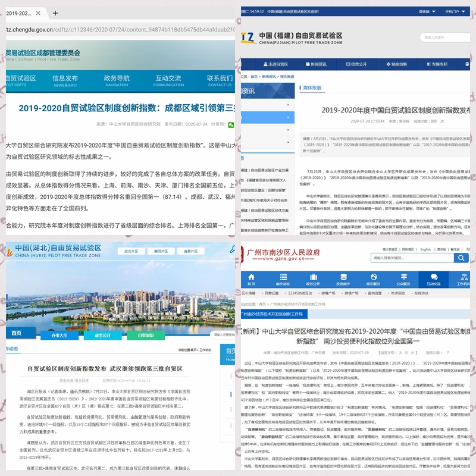Expand the third Fujian sidebar item arrow
This screenshot has height=476, width=476.
[288, 130]
